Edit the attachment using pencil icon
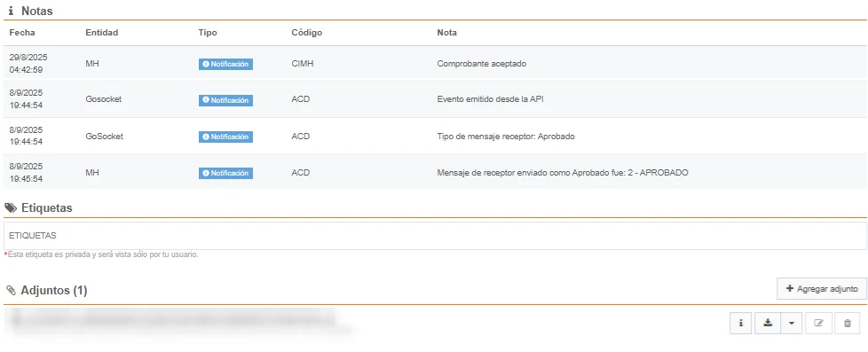The image size is (868, 352). pyautogui.click(x=818, y=324)
